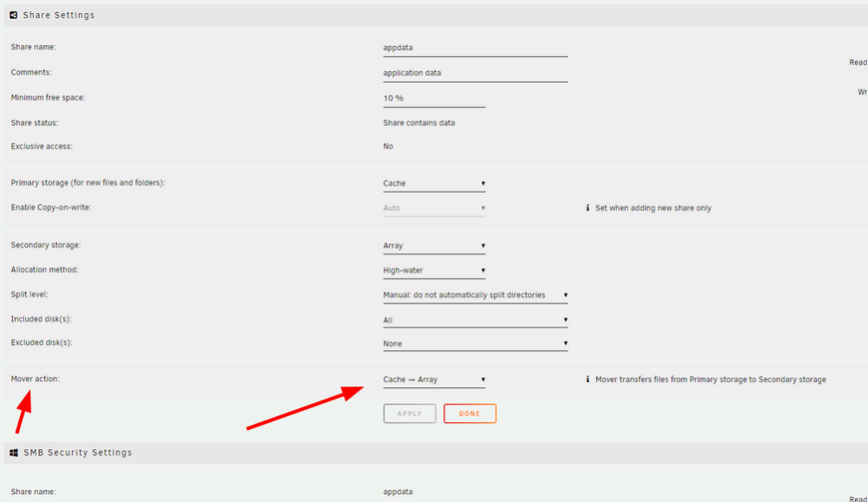The width and height of the screenshot is (868, 502).
Task: Open the Allocation method High-water dropdown
Action: (x=434, y=270)
